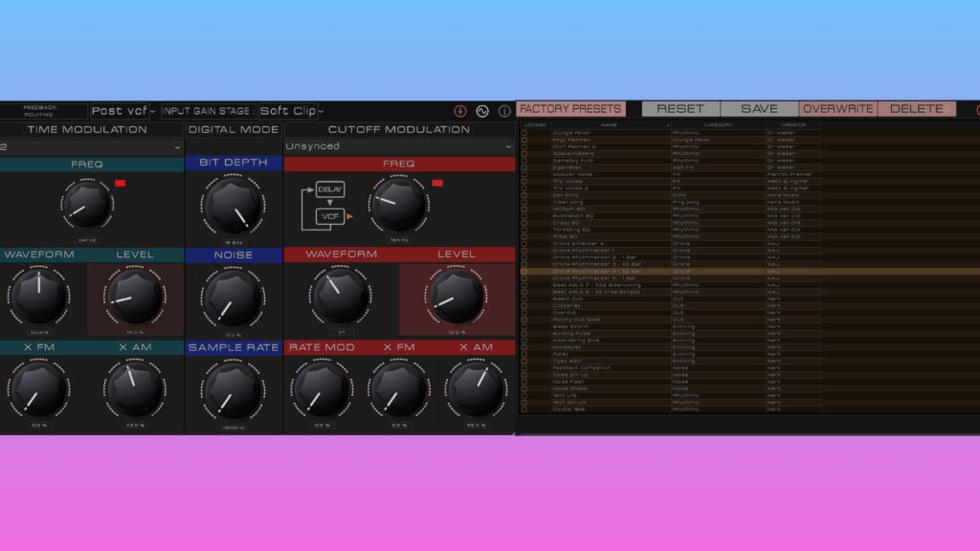This screenshot has width=980, height=551.
Task: Click the red download arrow icon
Action: tap(460, 111)
